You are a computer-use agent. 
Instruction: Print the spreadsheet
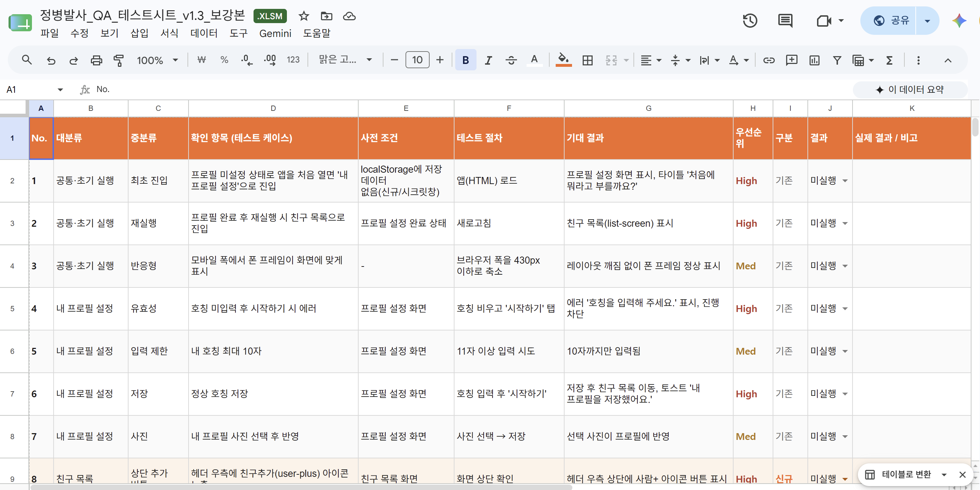pos(96,60)
